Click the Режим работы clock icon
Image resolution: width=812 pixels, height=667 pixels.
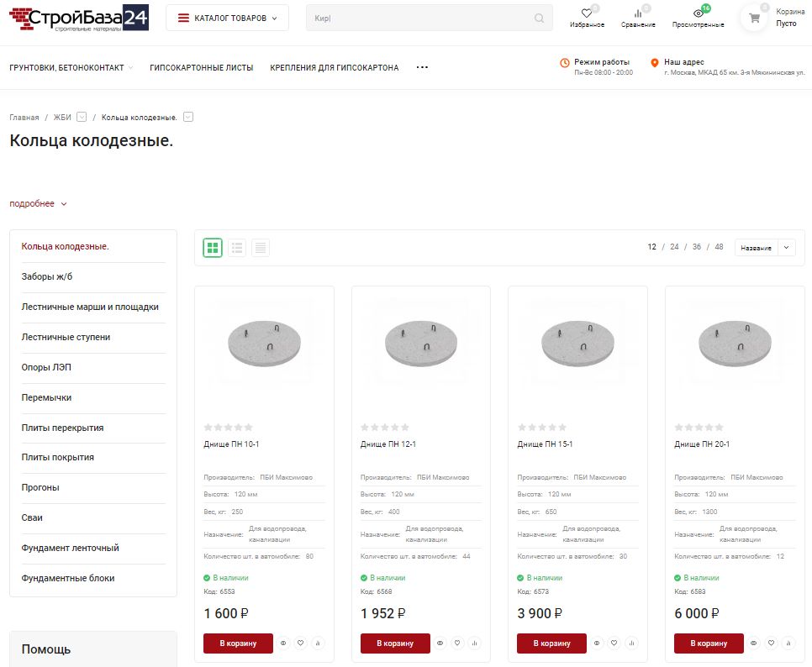(565, 63)
